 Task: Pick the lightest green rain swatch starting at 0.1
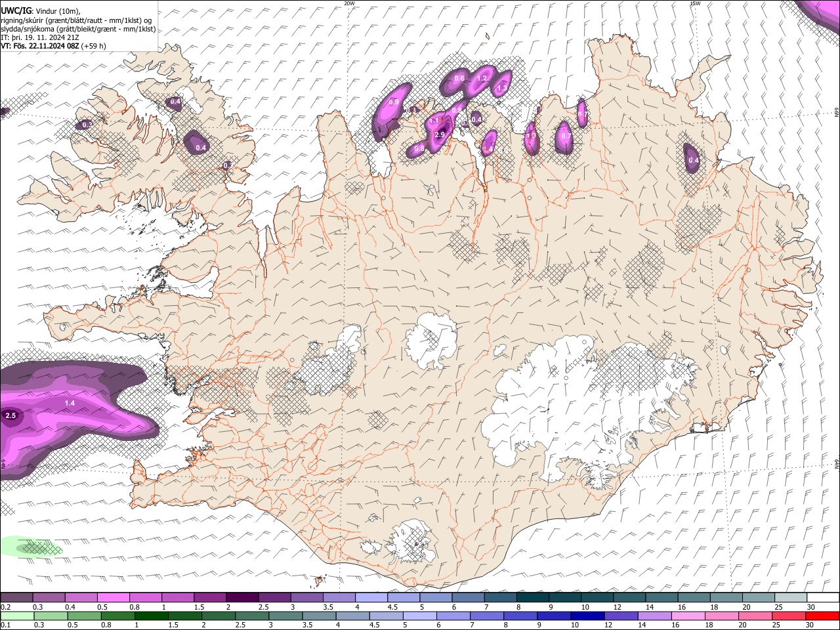[16, 616]
